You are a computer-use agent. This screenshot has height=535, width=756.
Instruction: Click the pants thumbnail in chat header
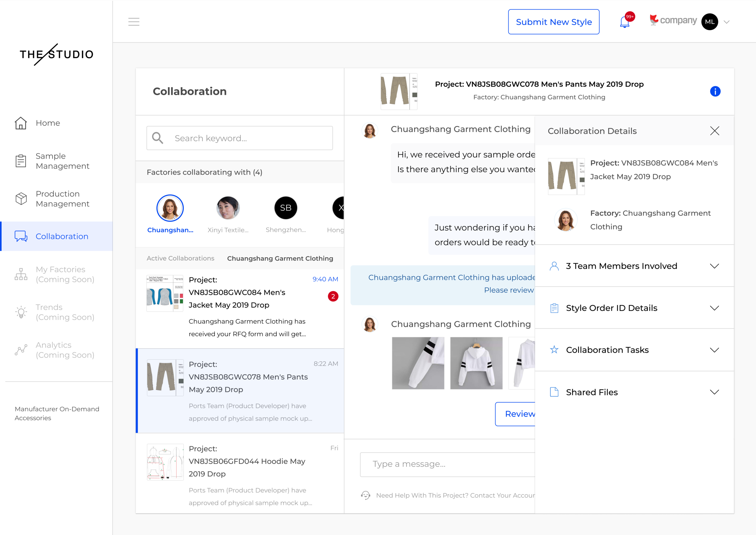pyautogui.click(x=399, y=91)
